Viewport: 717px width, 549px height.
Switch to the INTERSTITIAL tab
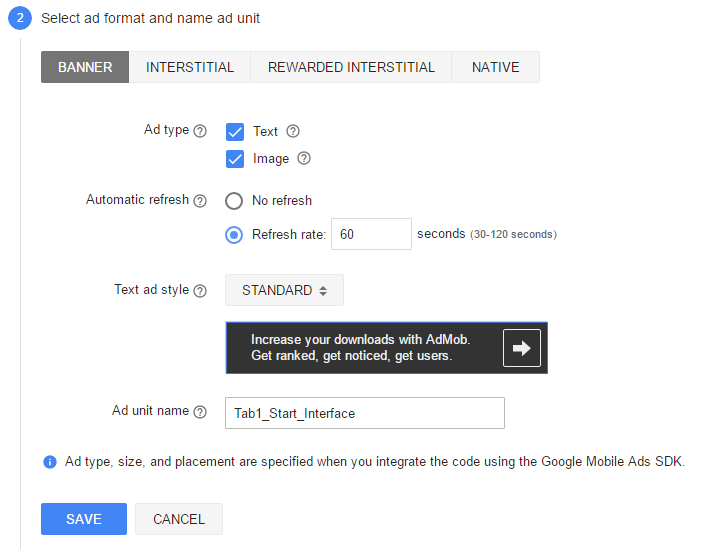(190, 67)
